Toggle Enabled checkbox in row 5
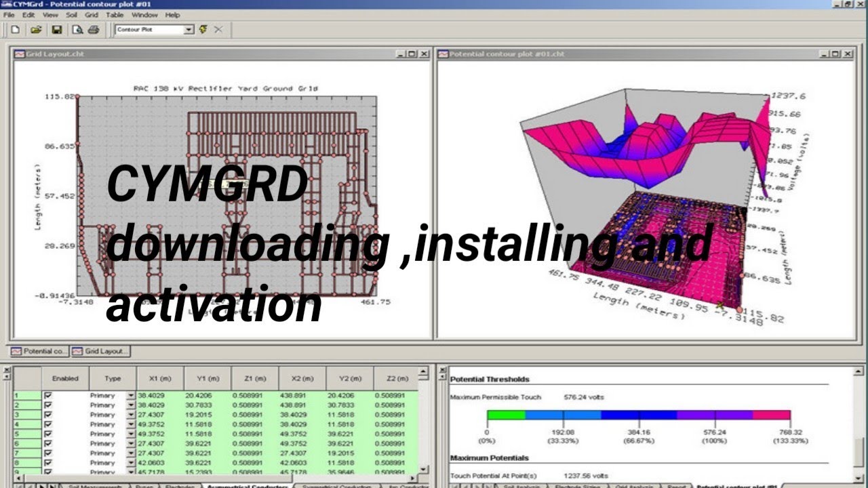The width and height of the screenshot is (868, 488). 47,434
